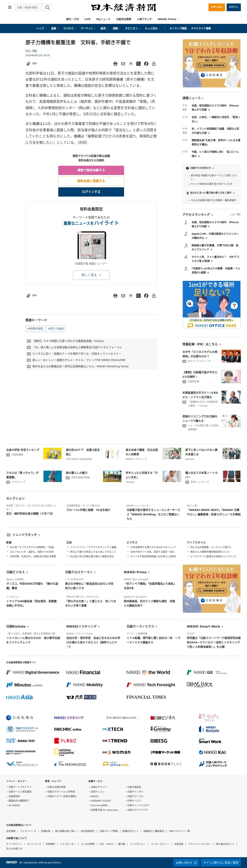Share on X from the bottom article toolbar
247x868 pixels.
pos(138,296)
